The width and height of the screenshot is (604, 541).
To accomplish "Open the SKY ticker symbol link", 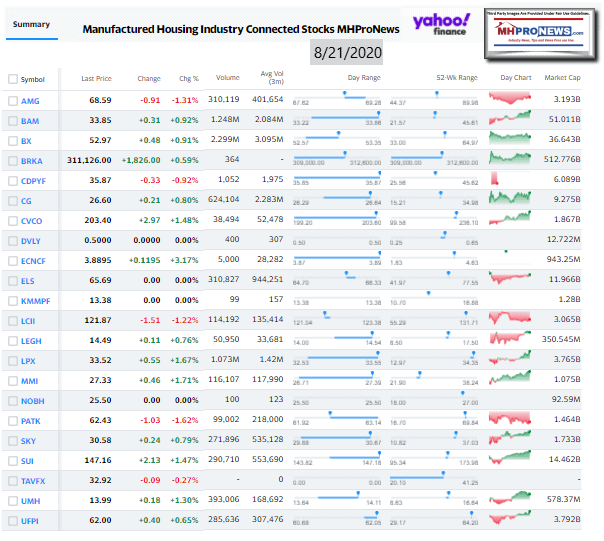I will point(28,441).
